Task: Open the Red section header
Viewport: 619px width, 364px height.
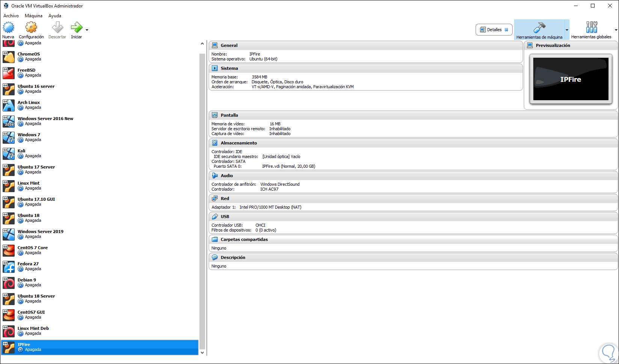Action: click(413, 199)
